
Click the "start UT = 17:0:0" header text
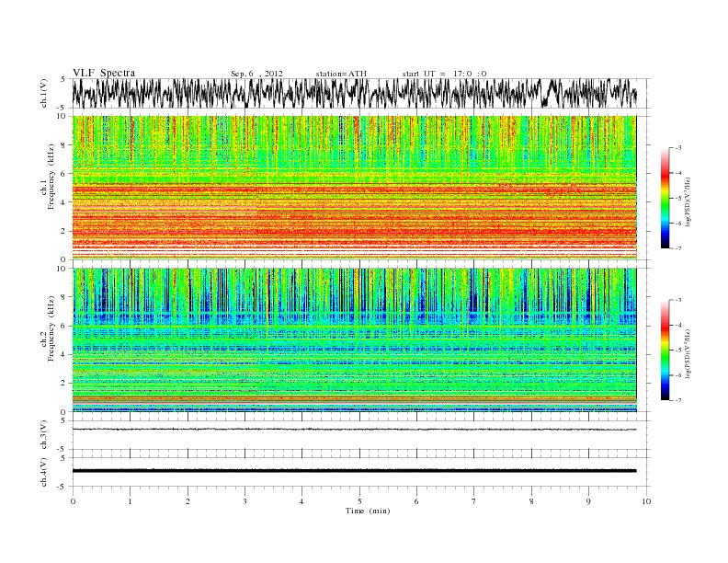point(444,74)
